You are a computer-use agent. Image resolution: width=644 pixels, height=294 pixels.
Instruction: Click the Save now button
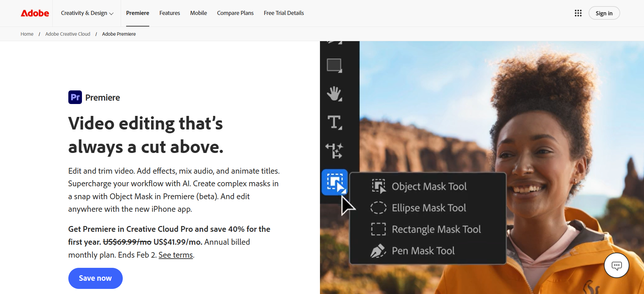click(x=96, y=278)
